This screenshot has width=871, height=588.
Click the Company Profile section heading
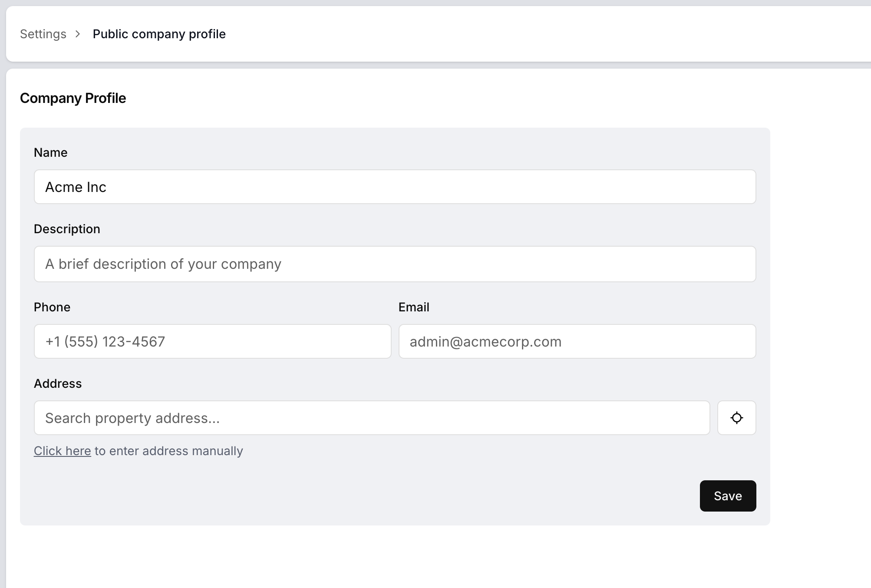(73, 98)
